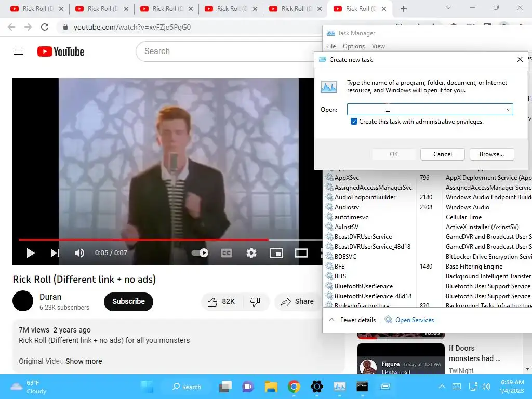Open taskbar Search

187,387
